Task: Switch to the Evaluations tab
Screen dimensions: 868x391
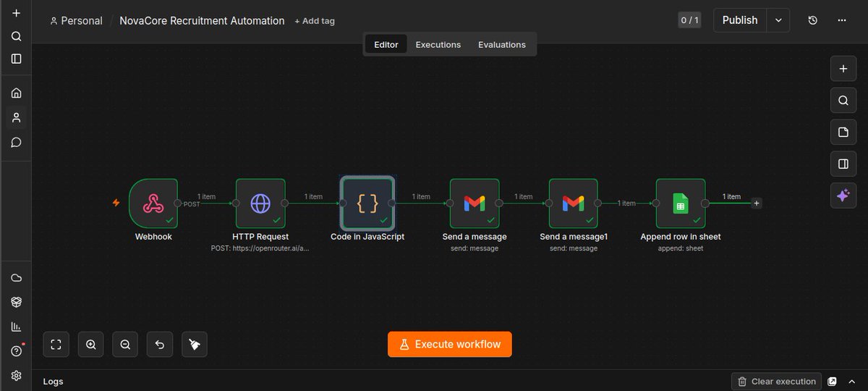Action: click(x=501, y=44)
